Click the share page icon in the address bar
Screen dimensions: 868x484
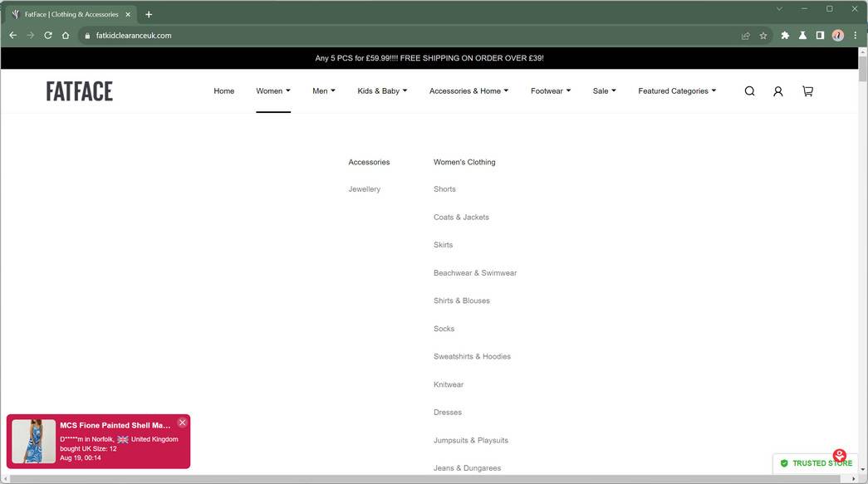point(746,36)
